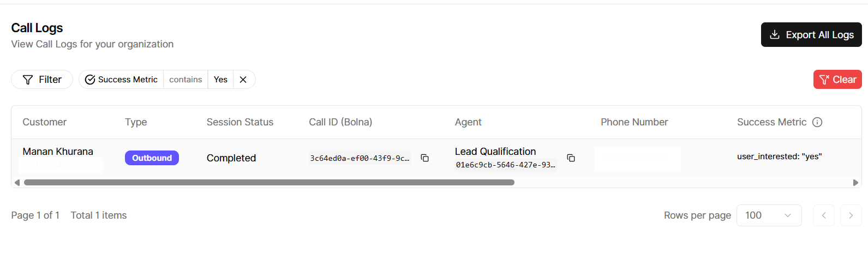Viewport: 868px width, 271px height.
Task: Click the checkmark icon beside Success Metric filter
Action: point(90,80)
